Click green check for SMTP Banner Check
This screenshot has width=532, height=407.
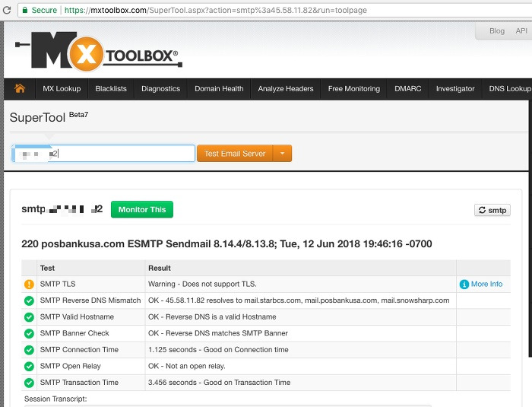point(29,333)
